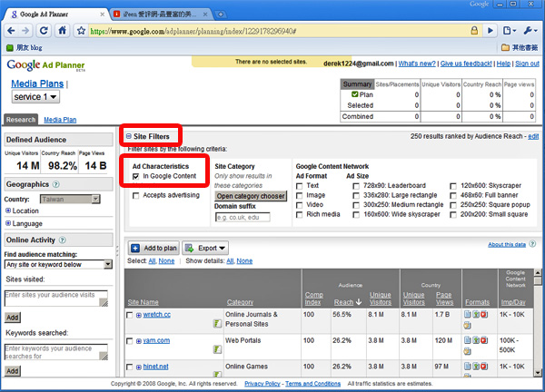Click text format icon in hinet.net row
Viewport: 545px width, 392px height.
(468, 367)
